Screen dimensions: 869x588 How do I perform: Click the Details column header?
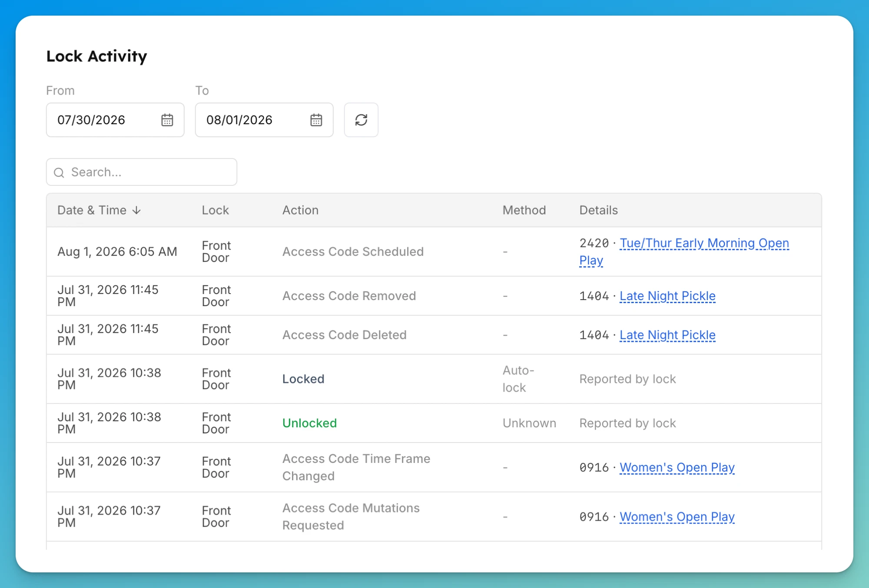(598, 210)
